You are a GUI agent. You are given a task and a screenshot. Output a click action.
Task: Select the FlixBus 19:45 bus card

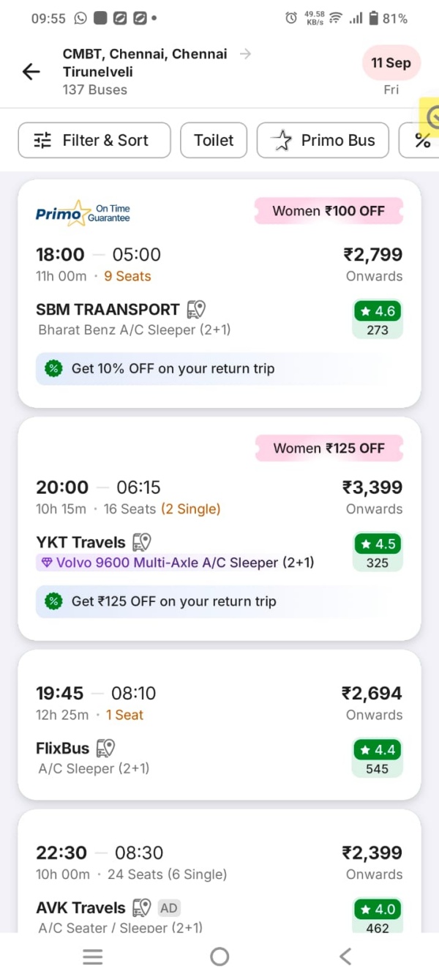[x=219, y=724]
